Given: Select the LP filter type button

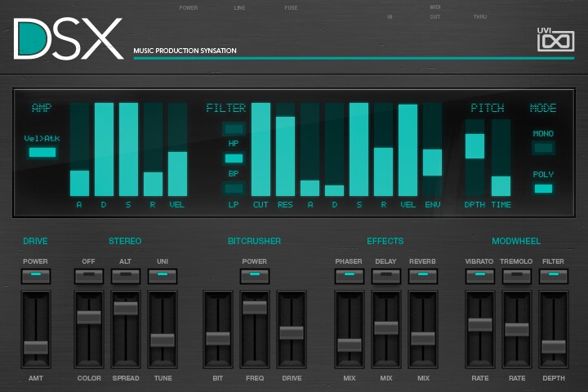Looking at the screenshot, I should pyautogui.click(x=234, y=189).
